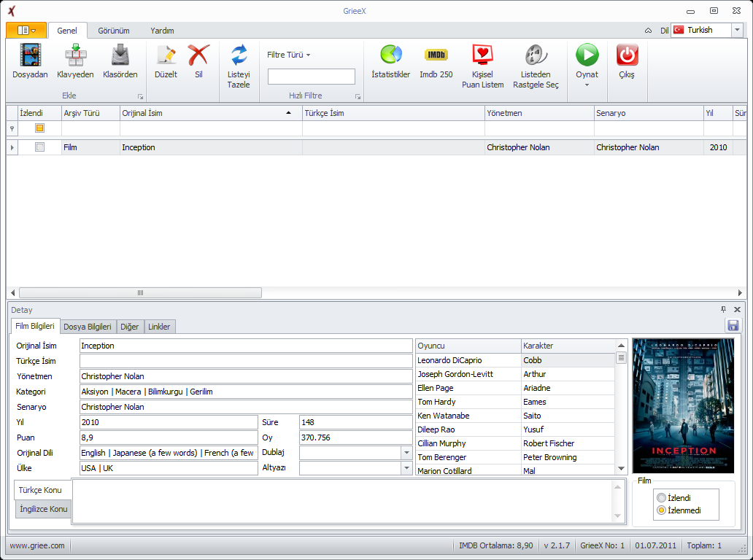This screenshot has height=560, width=753.
Task: Click the Dosyadan add-from-file icon
Action: tap(30, 55)
